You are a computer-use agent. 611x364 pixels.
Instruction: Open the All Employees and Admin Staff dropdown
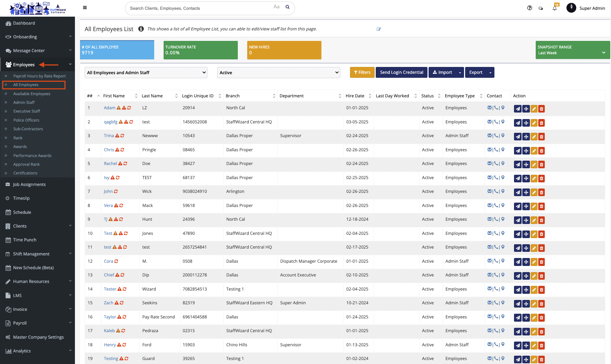pos(146,73)
